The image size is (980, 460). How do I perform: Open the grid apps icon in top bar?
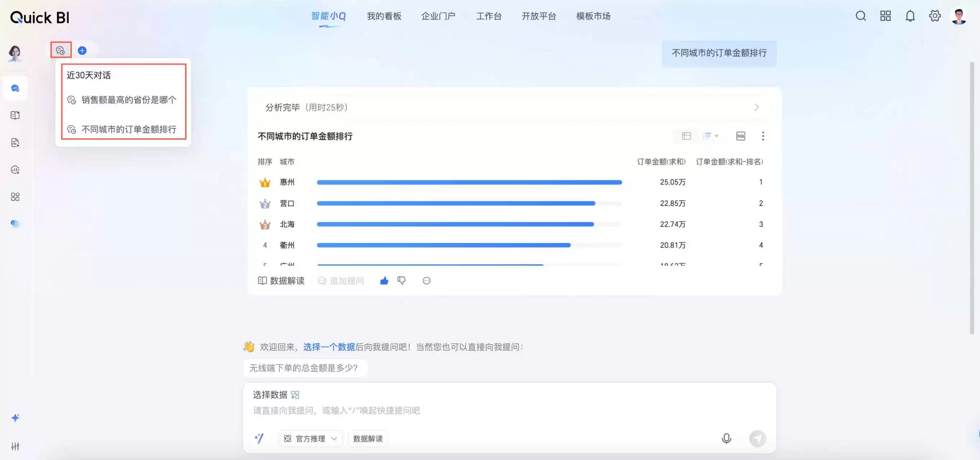pyautogui.click(x=885, y=16)
